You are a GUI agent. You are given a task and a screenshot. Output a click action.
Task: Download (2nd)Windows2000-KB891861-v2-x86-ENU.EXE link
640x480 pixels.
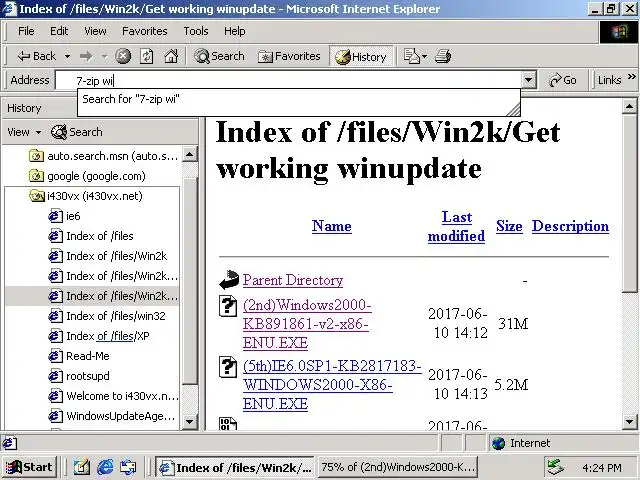pos(307,324)
